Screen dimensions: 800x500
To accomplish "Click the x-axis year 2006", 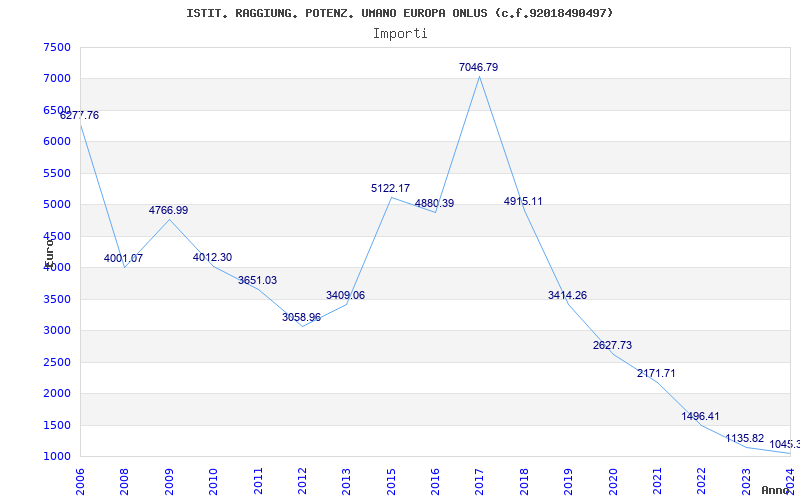I will pyautogui.click(x=80, y=481).
